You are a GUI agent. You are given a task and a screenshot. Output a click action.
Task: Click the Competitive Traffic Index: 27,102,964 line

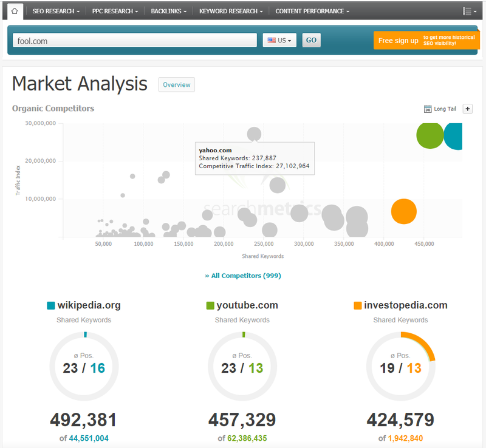[254, 166]
